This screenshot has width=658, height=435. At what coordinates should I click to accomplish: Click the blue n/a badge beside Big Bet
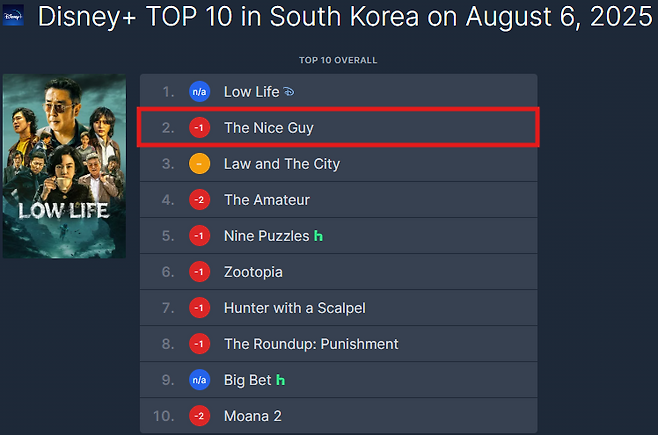(200, 380)
